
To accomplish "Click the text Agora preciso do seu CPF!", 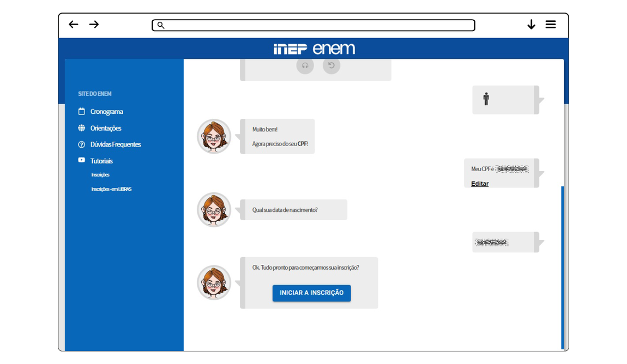I will coord(280,144).
